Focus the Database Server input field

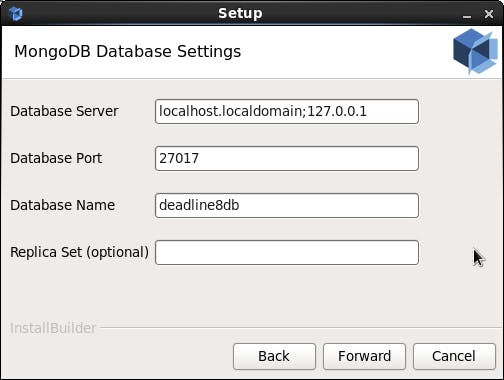[x=287, y=111]
